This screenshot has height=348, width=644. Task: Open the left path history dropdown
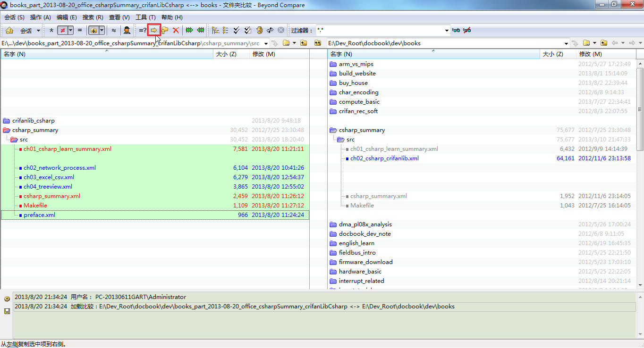click(x=266, y=43)
